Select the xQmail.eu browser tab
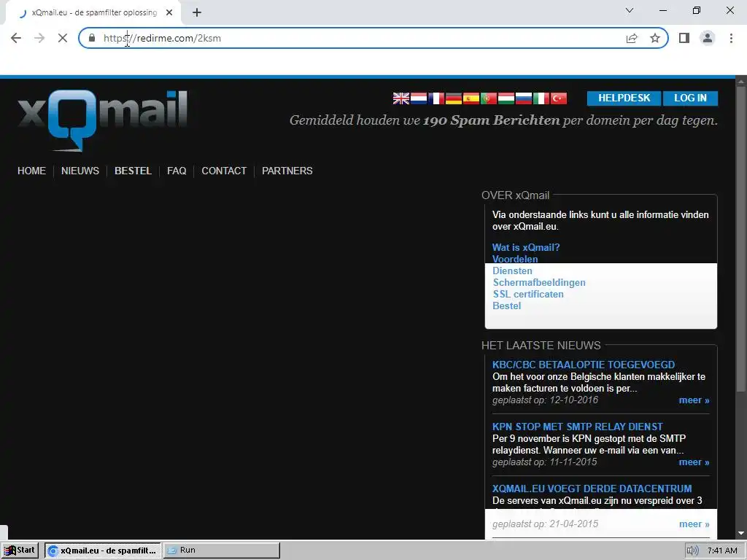The image size is (747, 560). click(93, 13)
